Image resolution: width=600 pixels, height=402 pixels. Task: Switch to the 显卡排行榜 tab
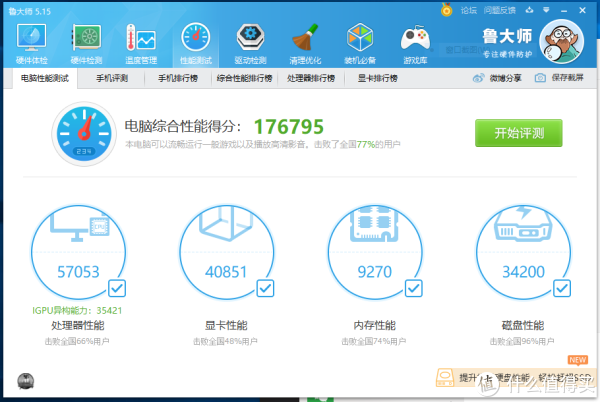[x=378, y=78]
